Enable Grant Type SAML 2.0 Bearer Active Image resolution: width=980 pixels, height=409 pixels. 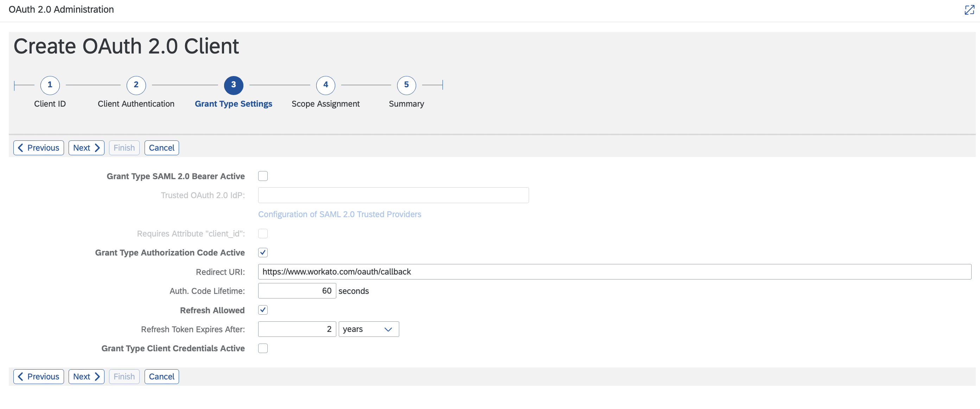pos(263,176)
